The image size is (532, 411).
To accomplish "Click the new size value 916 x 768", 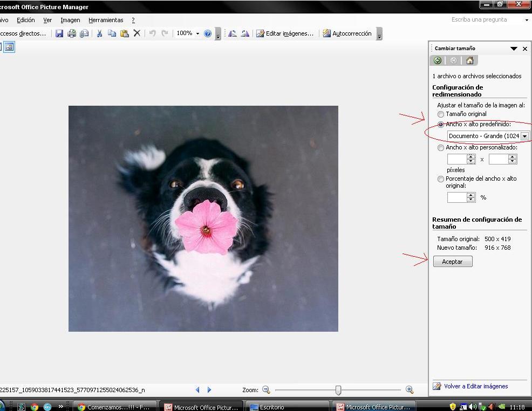I will click(497, 248).
